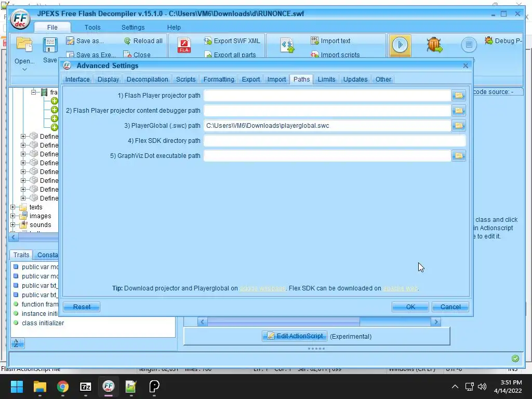Expand the first Define sprite node
The width and height of the screenshot is (532, 399).
[23, 137]
